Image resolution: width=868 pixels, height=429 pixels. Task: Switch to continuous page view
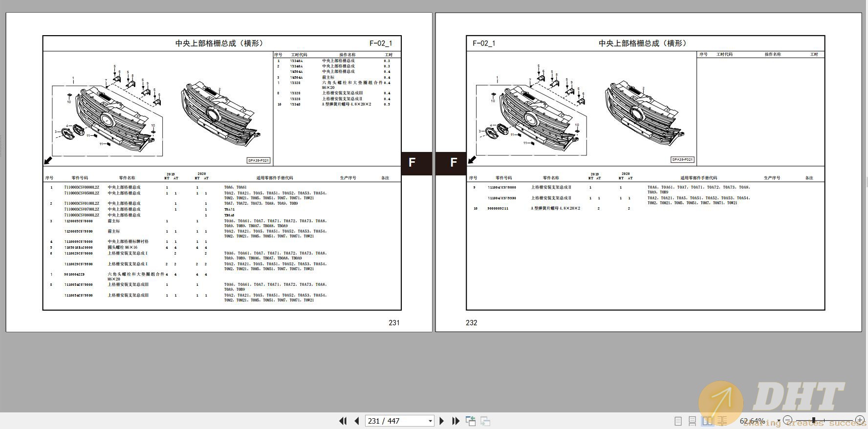(x=692, y=421)
